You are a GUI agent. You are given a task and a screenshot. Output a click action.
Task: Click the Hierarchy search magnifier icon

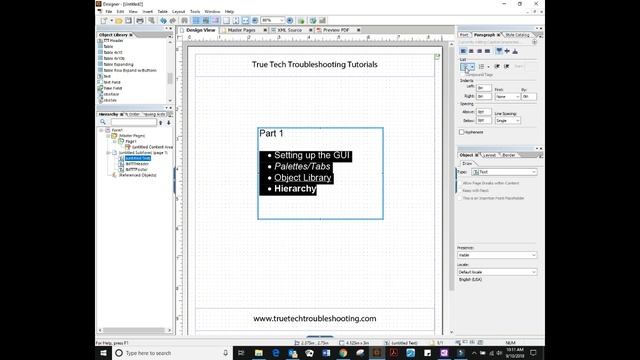click(103, 122)
